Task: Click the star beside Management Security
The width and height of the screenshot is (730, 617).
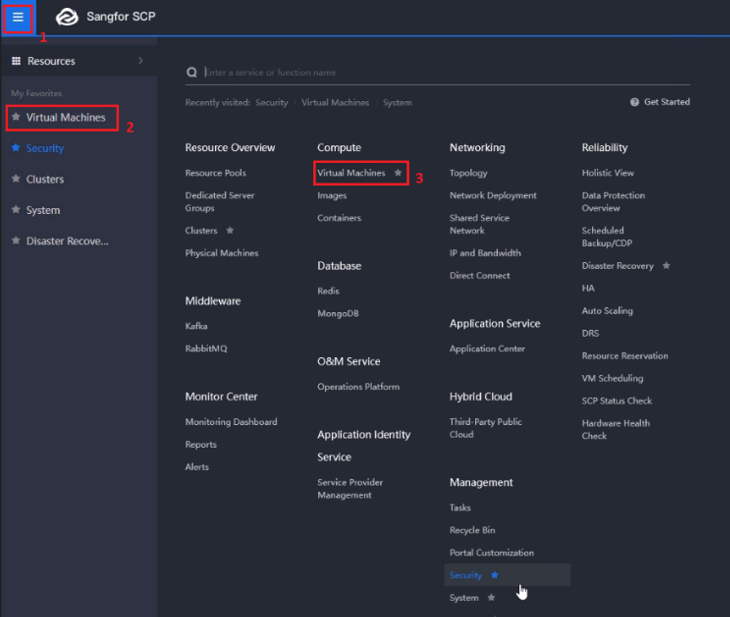Action: (x=495, y=575)
